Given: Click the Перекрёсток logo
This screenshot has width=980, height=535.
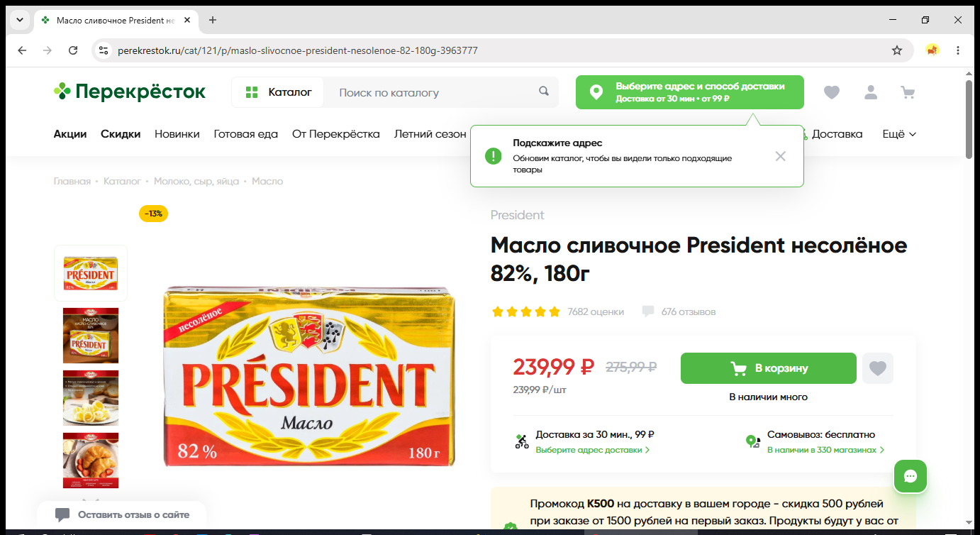Looking at the screenshot, I should (130, 92).
